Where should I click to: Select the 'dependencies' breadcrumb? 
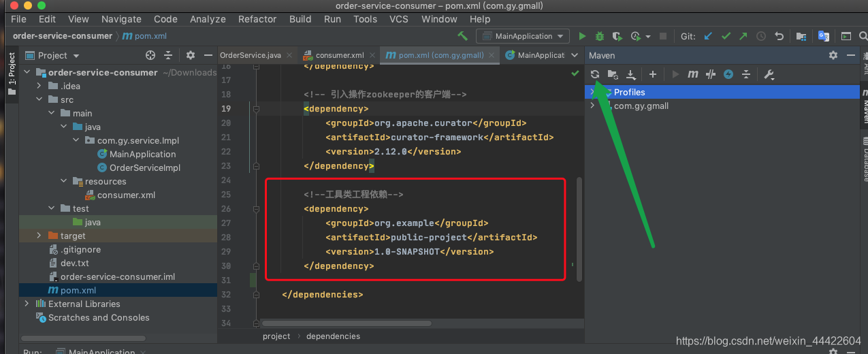point(333,336)
